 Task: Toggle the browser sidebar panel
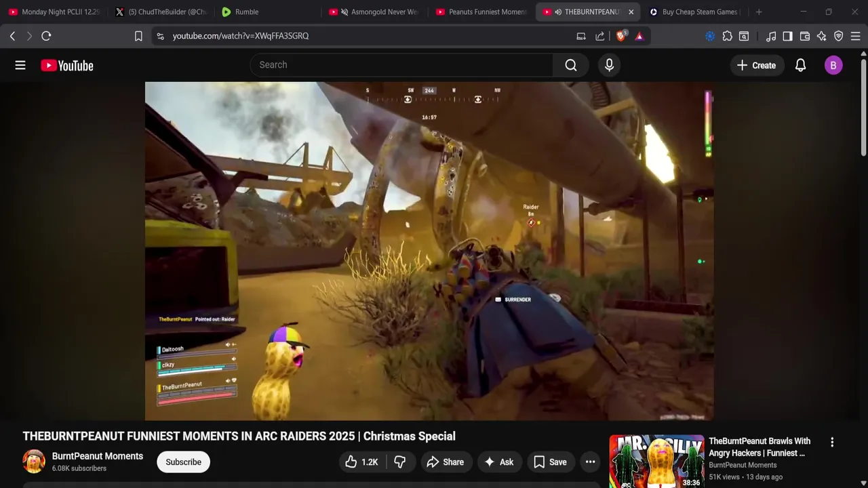(787, 36)
